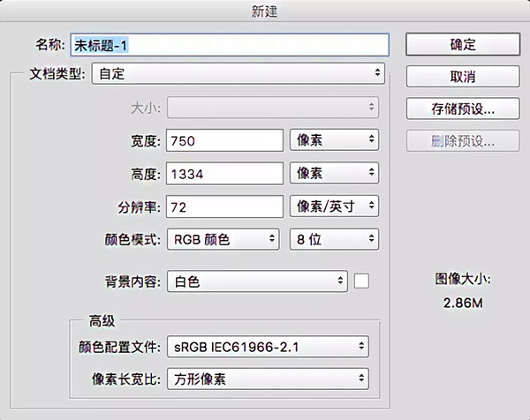Open the disabled 大小 dropdown

pyautogui.click(x=273, y=108)
